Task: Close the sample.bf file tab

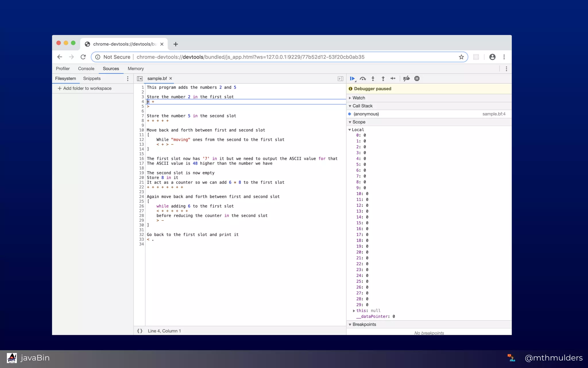Action: tap(171, 78)
